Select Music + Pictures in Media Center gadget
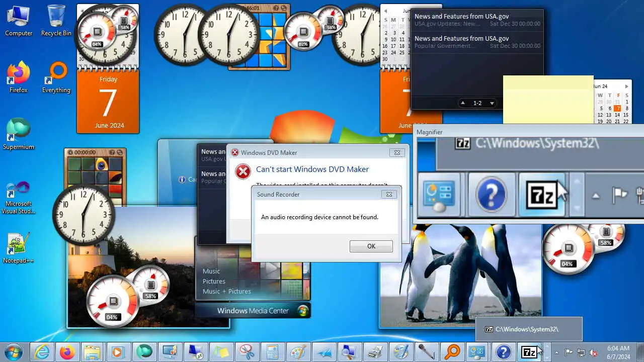Image resolution: width=644 pixels, height=362 pixels. 226,291
